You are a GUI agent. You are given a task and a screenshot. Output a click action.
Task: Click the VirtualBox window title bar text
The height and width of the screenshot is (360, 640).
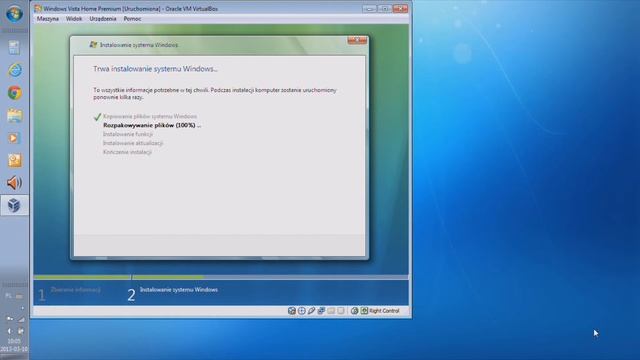point(131,9)
